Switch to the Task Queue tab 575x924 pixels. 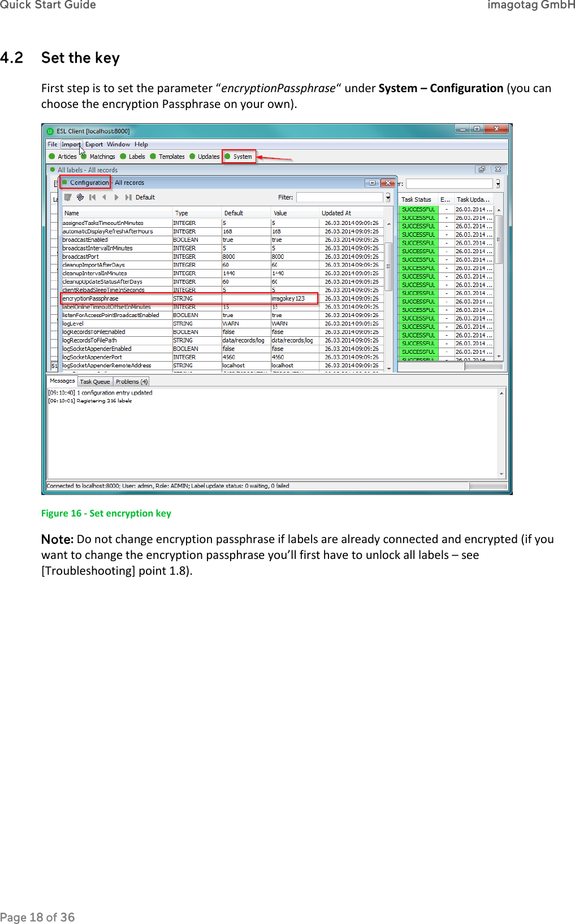(x=95, y=381)
